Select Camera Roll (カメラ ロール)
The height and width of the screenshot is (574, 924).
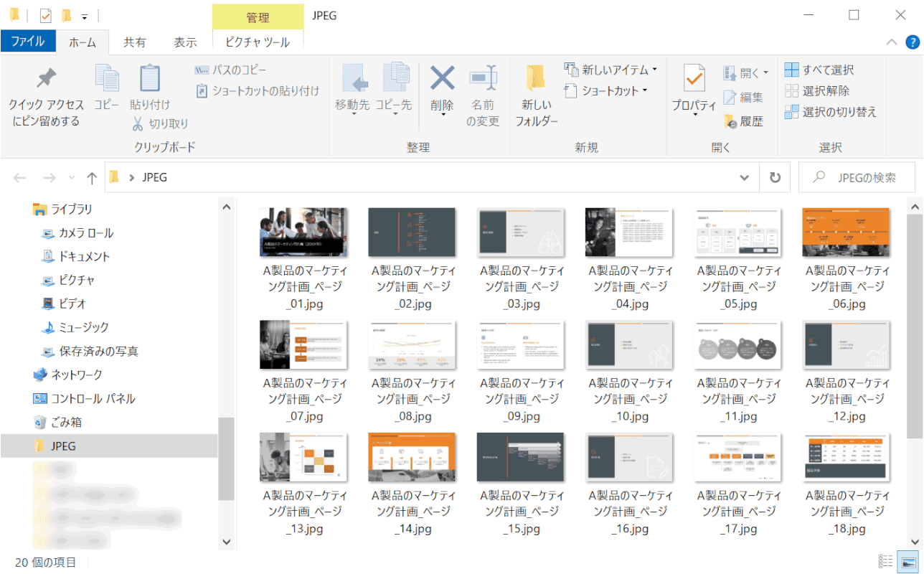77,233
